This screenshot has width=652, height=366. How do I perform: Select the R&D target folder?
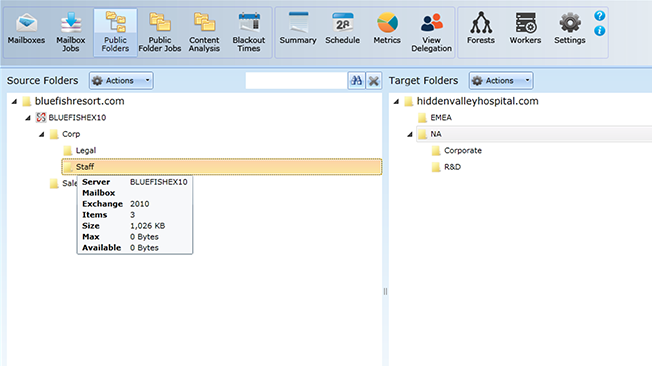tap(452, 167)
